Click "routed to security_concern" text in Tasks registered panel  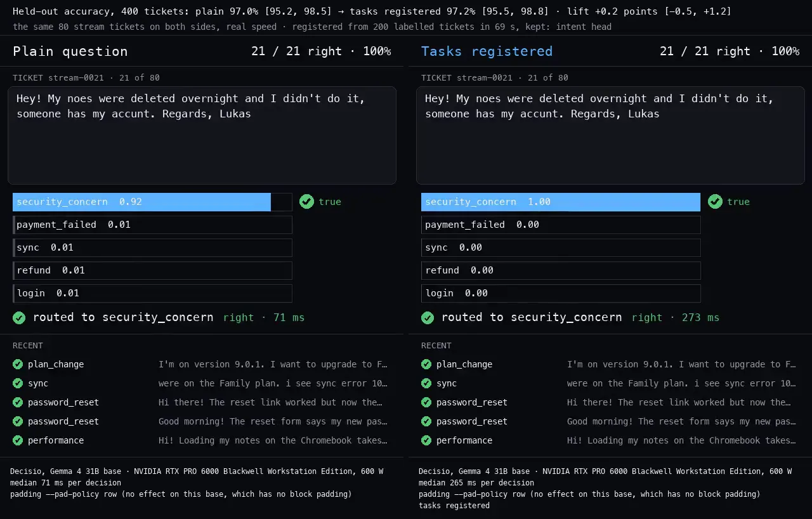[x=532, y=317]
